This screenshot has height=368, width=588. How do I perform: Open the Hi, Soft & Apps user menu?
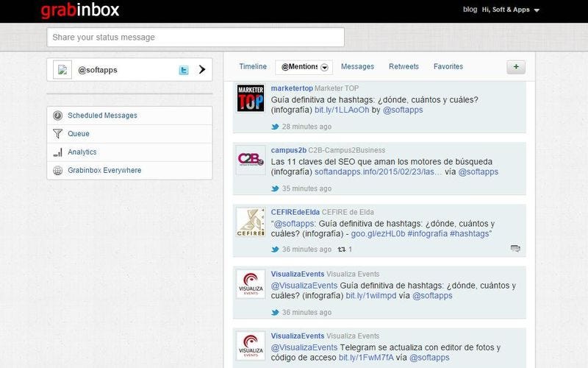[x=510, y=10]
